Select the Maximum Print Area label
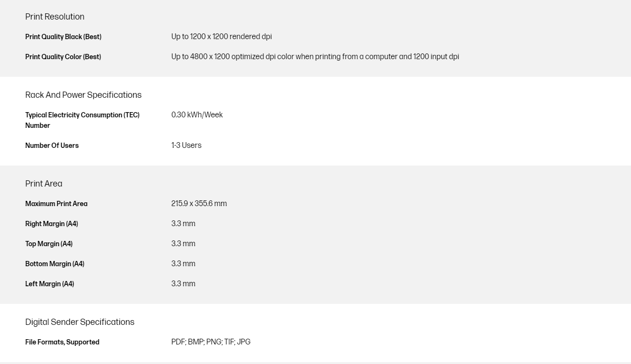This screenshot has height=364, width=631. [x=56, y=204]
